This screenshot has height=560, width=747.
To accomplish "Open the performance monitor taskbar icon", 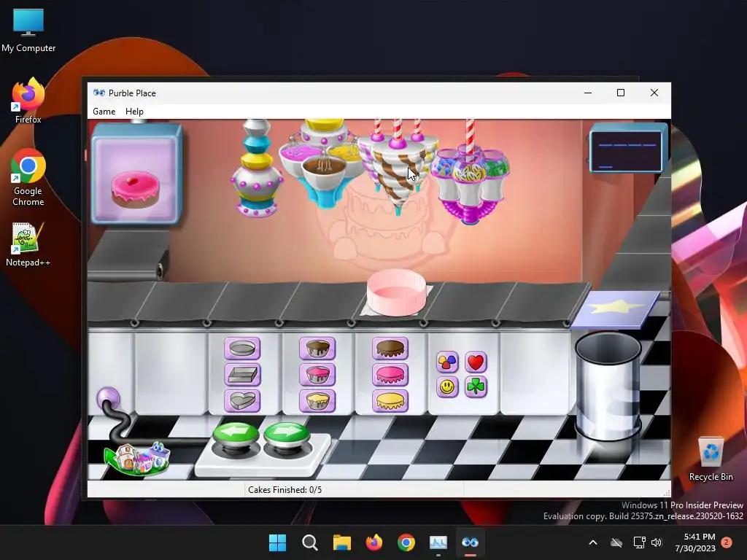I will (438, 542).
